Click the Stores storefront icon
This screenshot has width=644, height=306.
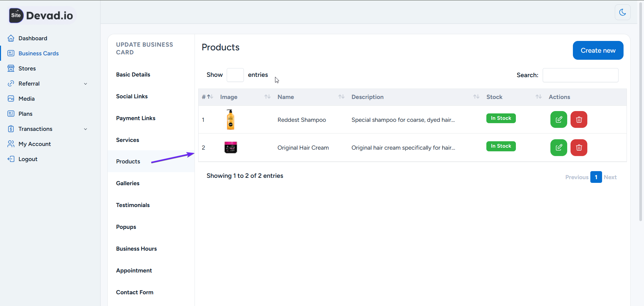click(x=11, y=68)
